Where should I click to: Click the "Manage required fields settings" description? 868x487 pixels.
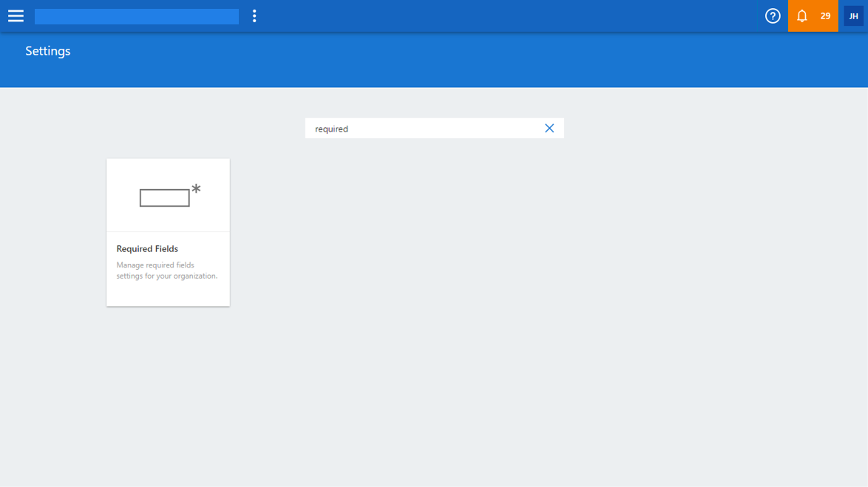[167, 270]
